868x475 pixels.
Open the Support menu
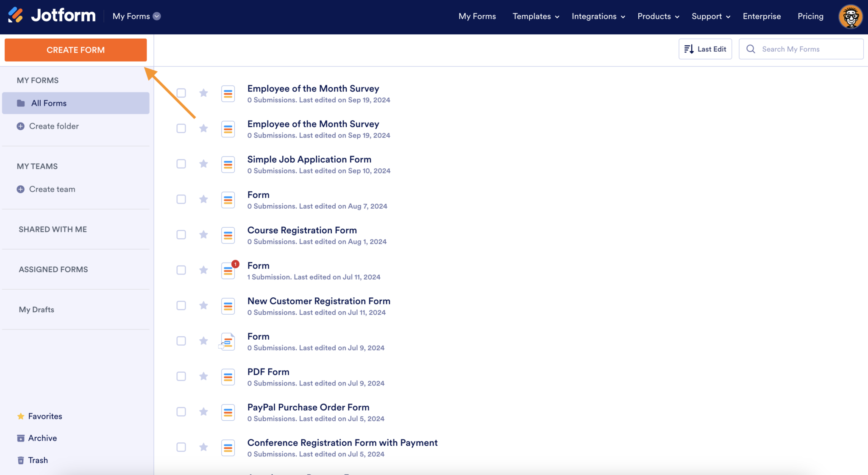710,16
